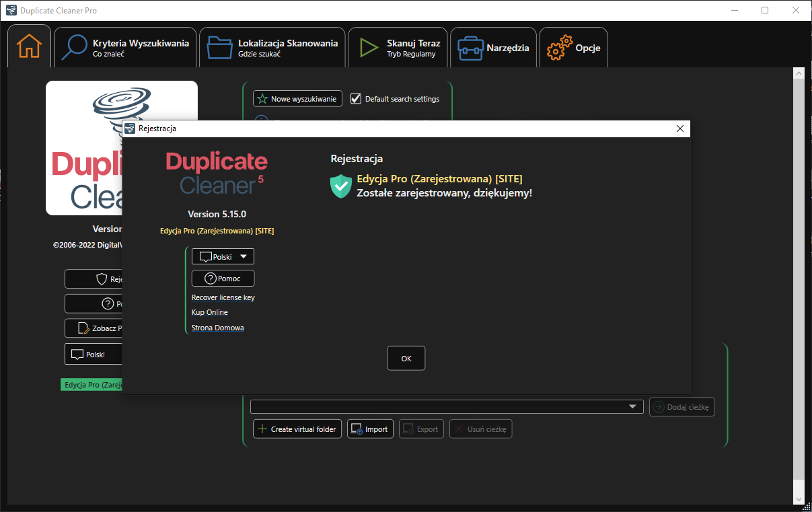Click the Duplicate Cleaner 5 logo in dialog
The height and width of the screenshot is (512, 812).
click(x=217, y=173)
